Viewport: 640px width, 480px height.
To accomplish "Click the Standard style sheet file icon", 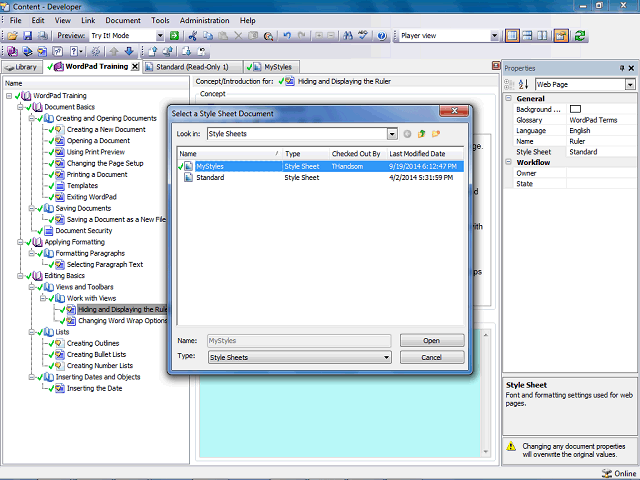I will tap(188, 178).
